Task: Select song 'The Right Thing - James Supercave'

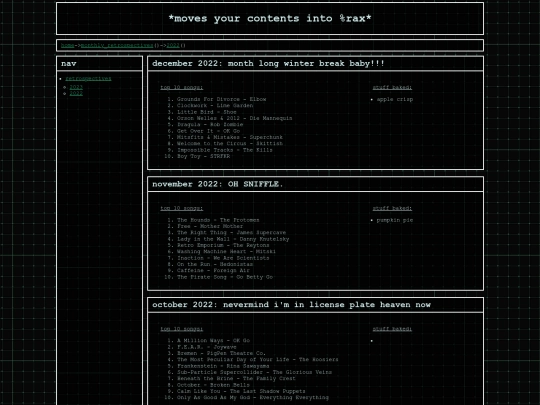Action: pos(231,232)
